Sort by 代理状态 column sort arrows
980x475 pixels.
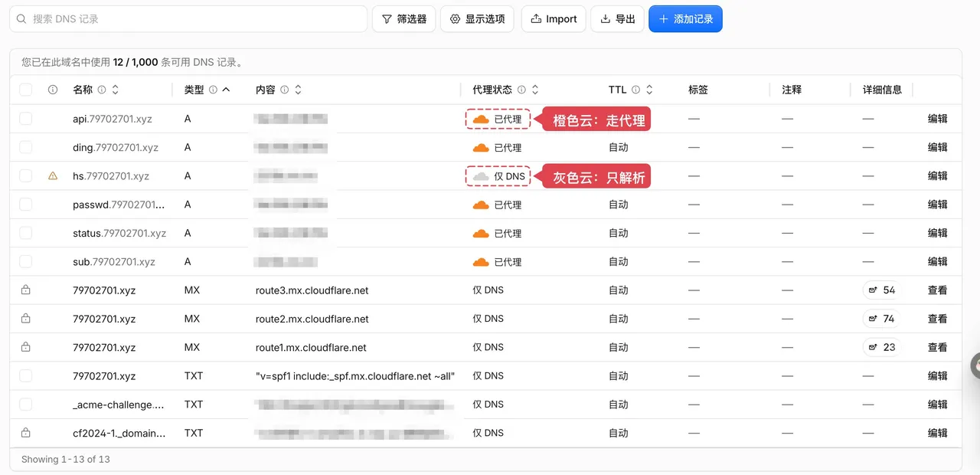click(x=535, y=90)
